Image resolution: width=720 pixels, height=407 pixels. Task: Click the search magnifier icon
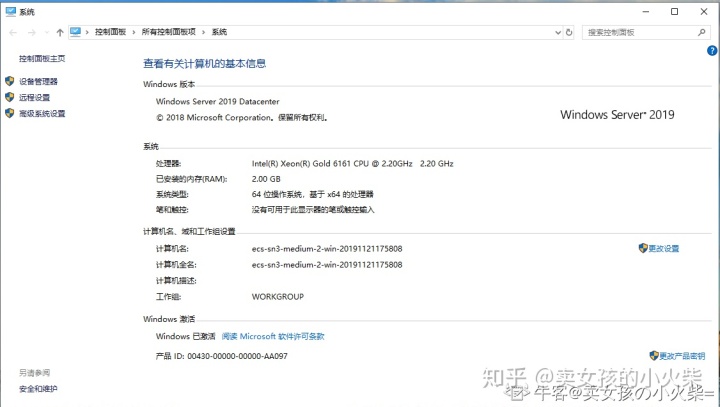[x=702, y=32]
